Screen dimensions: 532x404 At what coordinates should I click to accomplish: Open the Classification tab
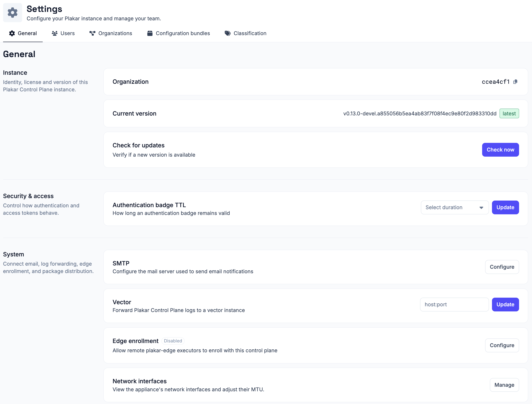(245, 33)
